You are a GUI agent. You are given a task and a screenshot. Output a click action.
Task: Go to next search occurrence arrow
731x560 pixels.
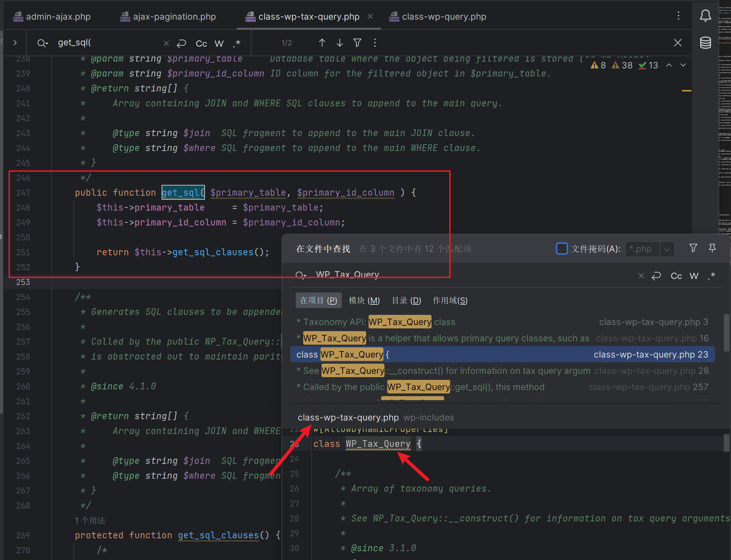339,43
